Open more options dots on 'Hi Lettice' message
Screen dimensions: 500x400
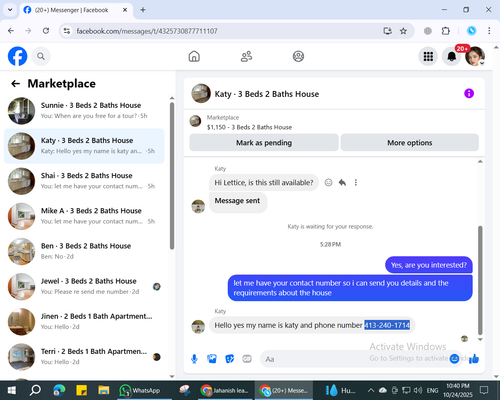(x=356, y=182)
